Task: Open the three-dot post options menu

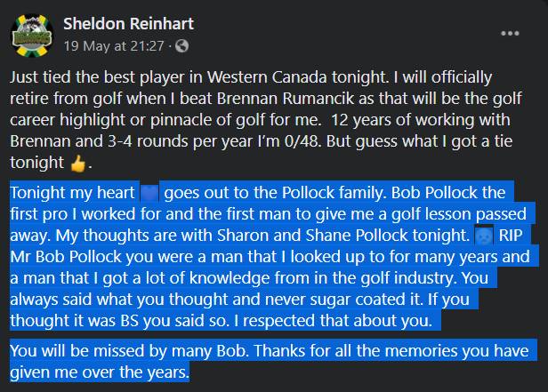Action: point(510,34)
